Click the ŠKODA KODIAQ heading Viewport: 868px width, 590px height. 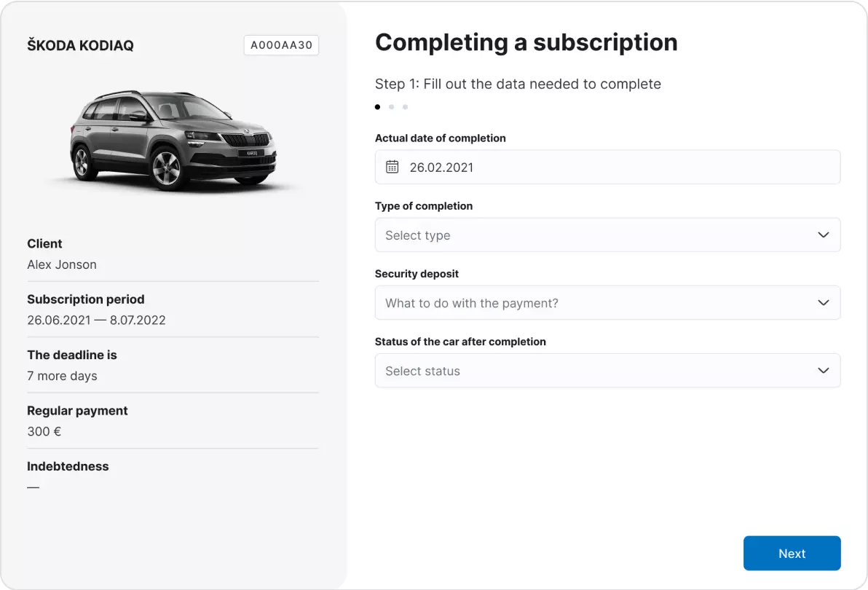tap(80, 46)
